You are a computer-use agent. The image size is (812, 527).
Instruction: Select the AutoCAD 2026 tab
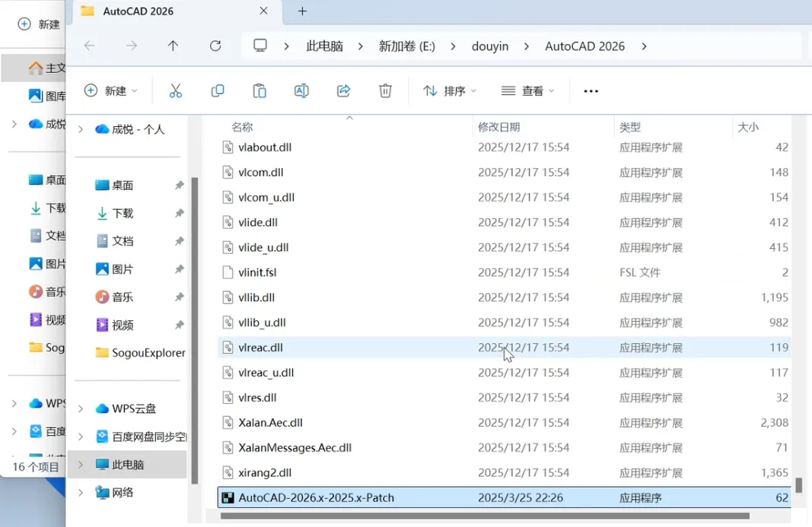(176, 11)
